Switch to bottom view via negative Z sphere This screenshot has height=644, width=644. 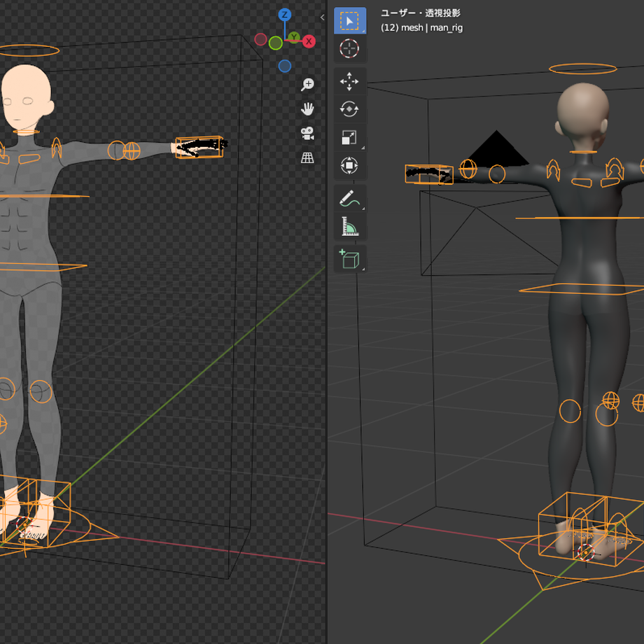(283, 66)
